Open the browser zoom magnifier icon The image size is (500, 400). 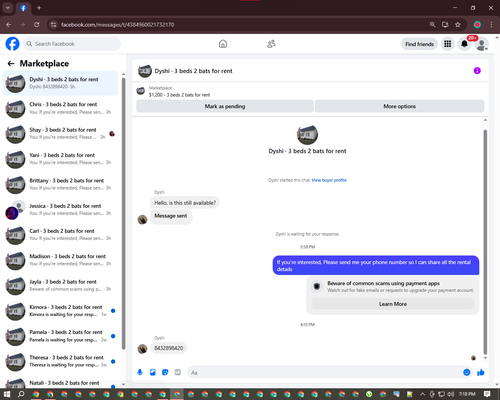432,25
